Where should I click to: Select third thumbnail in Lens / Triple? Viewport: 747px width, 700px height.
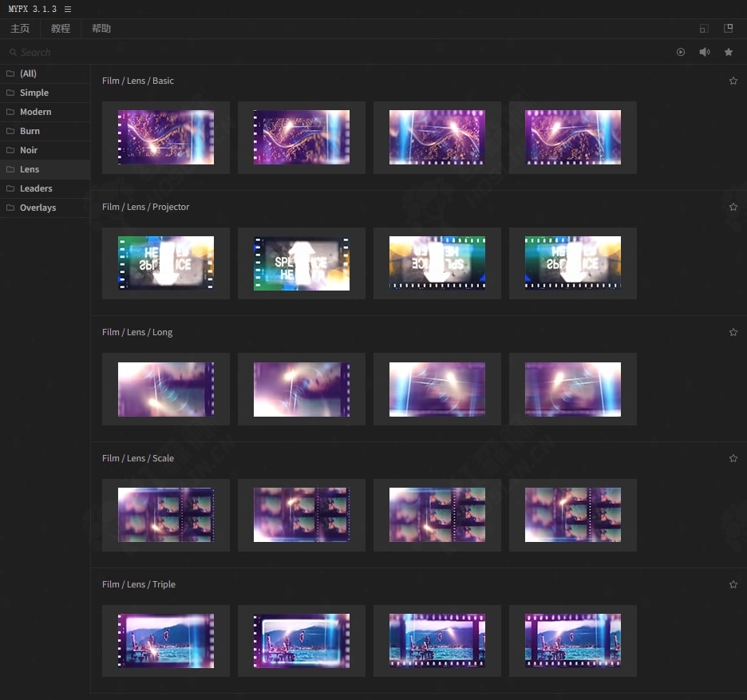click(437, 641)
